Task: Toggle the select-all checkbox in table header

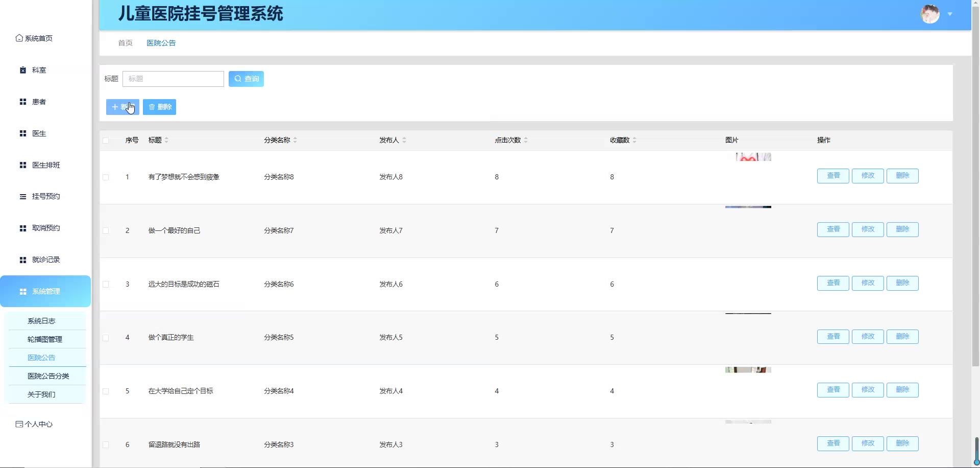Action: coord(106,141)
